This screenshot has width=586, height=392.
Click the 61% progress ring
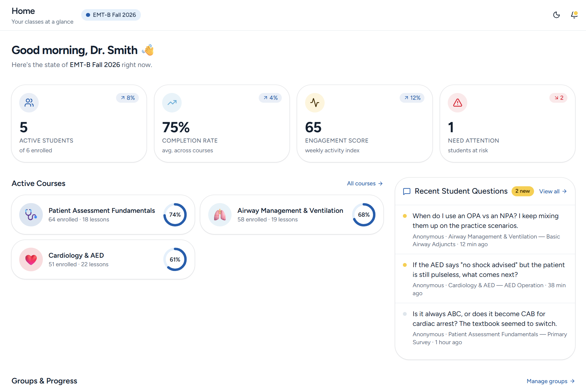pos(175,259)
